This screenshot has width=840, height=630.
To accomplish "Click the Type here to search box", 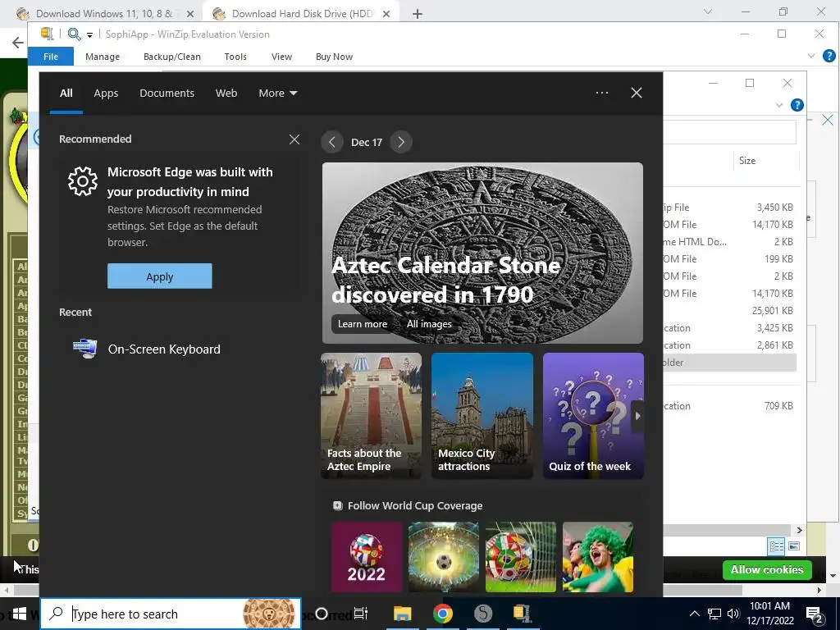I will (171, 614).
